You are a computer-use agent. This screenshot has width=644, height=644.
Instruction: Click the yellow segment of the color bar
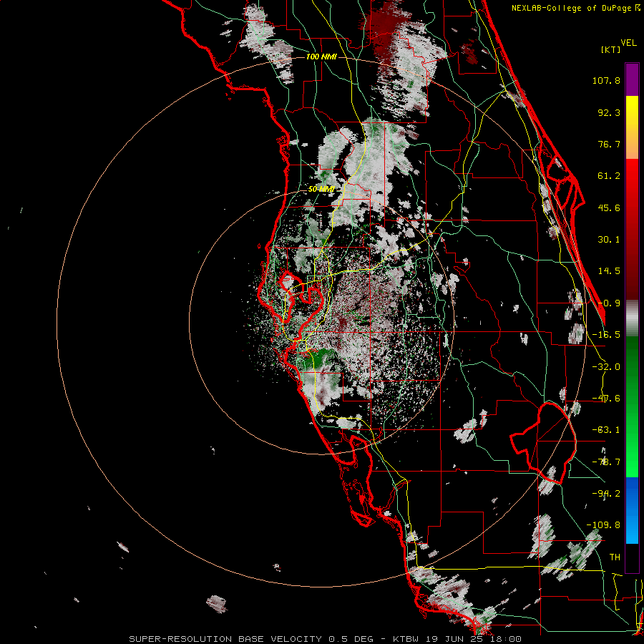[x=632, y=113]
